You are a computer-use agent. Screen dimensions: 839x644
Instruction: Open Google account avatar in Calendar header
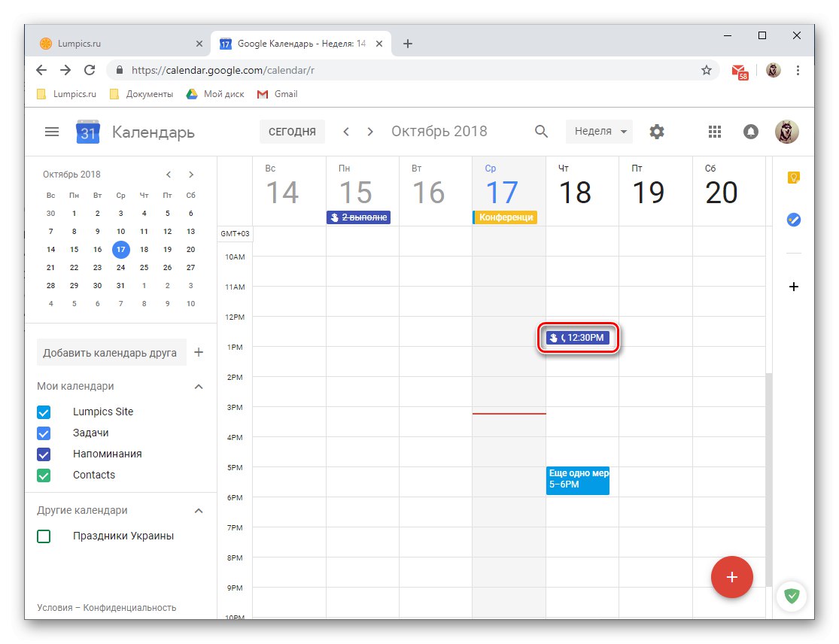(x=786, y=132)
